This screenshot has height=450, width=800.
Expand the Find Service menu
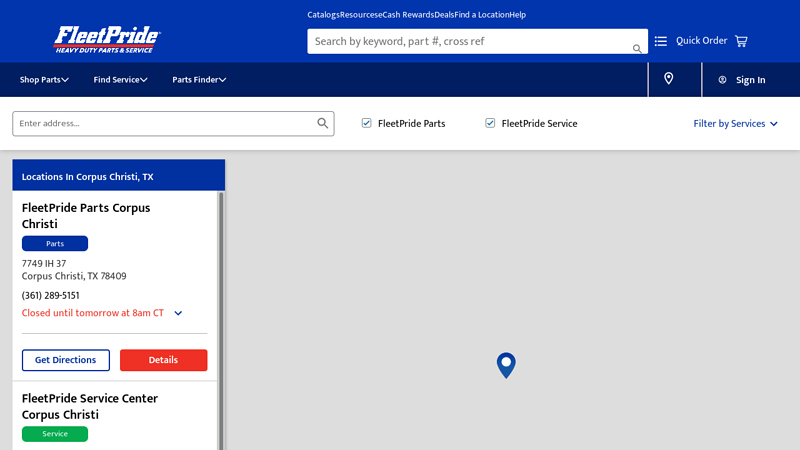click(120, 80)
